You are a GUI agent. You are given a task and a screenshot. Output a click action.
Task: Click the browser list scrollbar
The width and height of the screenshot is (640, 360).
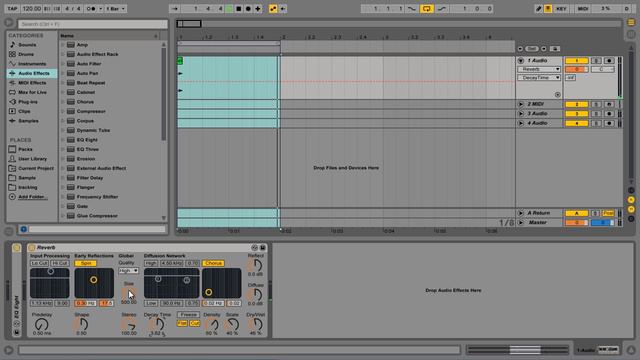(164, 94)
